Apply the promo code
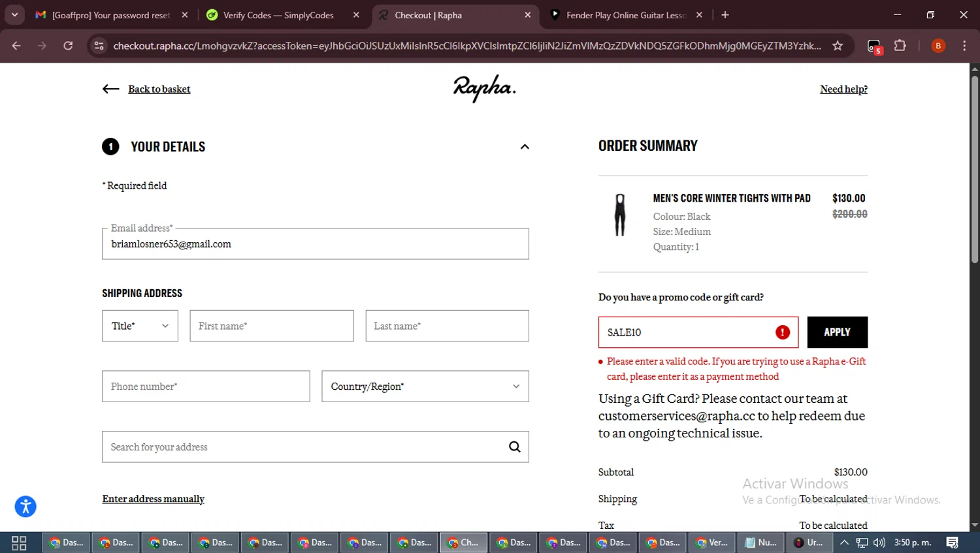The height and width of the screenshot is (553, 980). click(838, 332)
